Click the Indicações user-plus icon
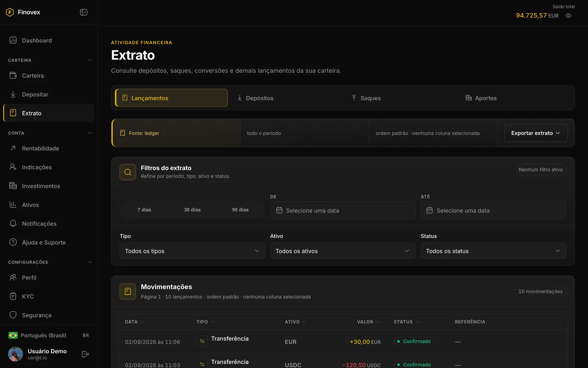 pos(13,167)
